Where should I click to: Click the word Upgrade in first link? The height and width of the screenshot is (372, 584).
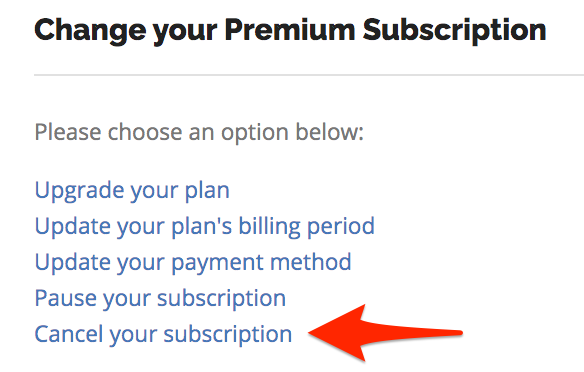tap(79, 192)
